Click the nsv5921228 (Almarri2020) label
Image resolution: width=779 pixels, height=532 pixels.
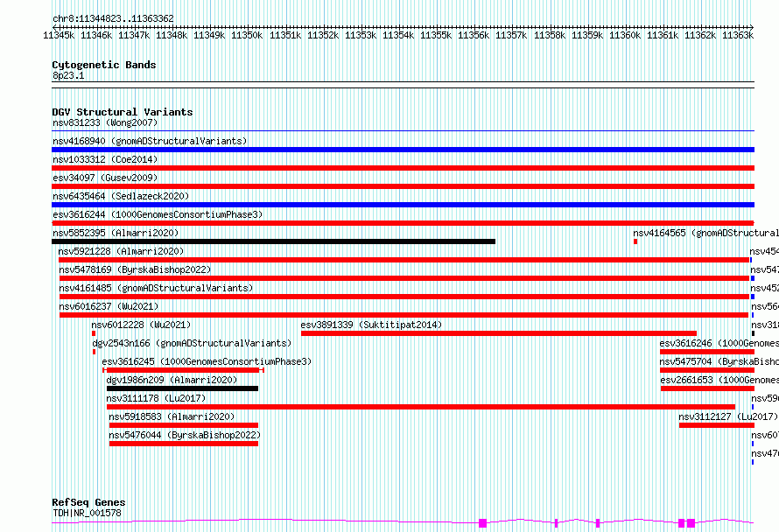tap(121, 251)
